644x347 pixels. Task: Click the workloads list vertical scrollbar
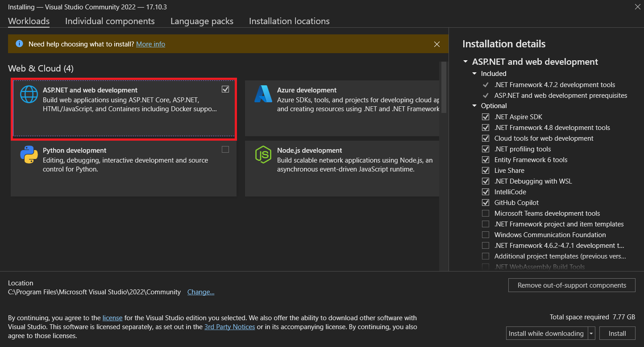pos(444,88)
